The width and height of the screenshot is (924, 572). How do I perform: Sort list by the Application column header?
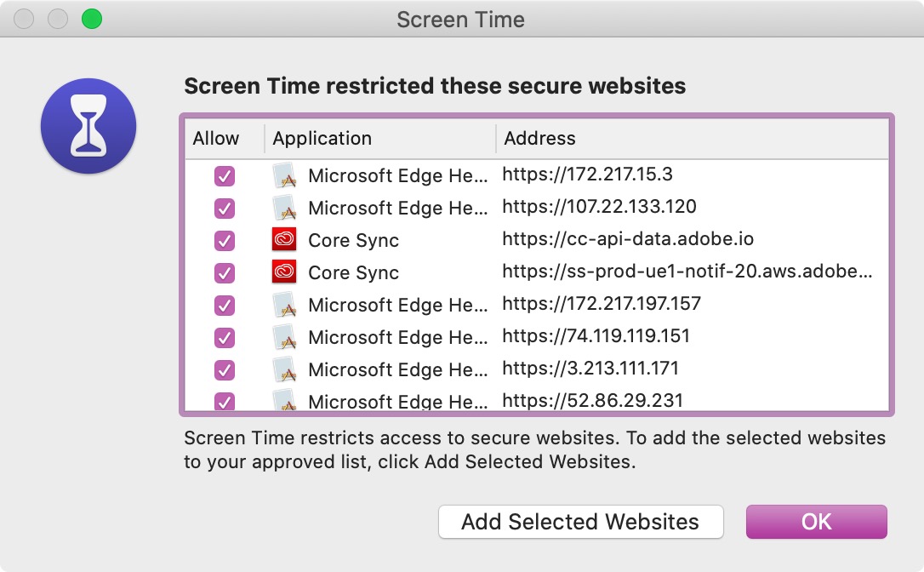pos(322,138)
